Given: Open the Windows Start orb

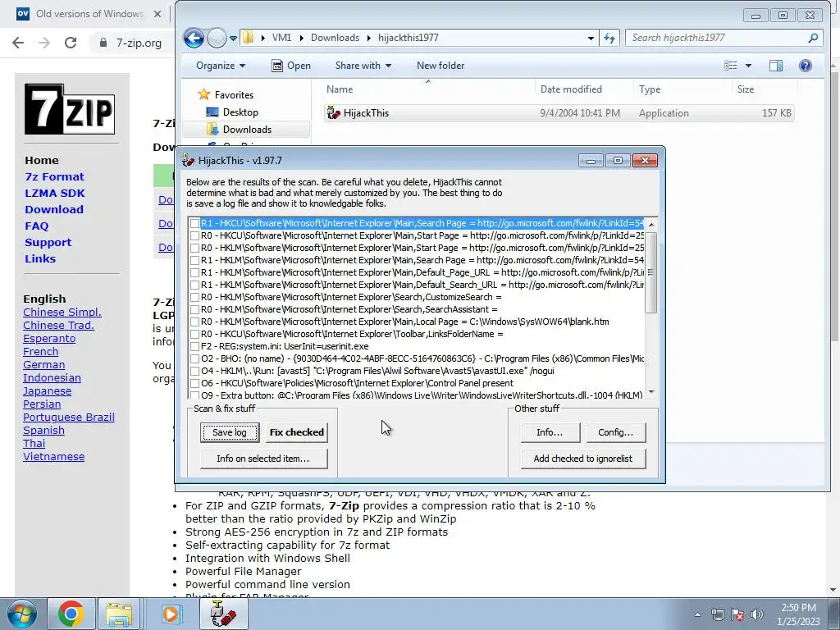Looking at the screenshot, I should point(22,614).
